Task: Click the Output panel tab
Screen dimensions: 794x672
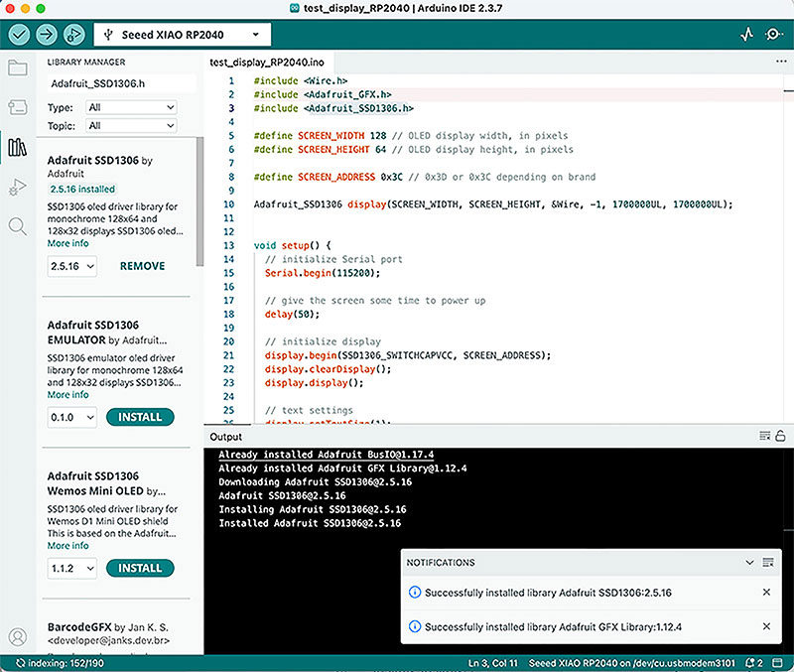Action: [x=226, y=437]
